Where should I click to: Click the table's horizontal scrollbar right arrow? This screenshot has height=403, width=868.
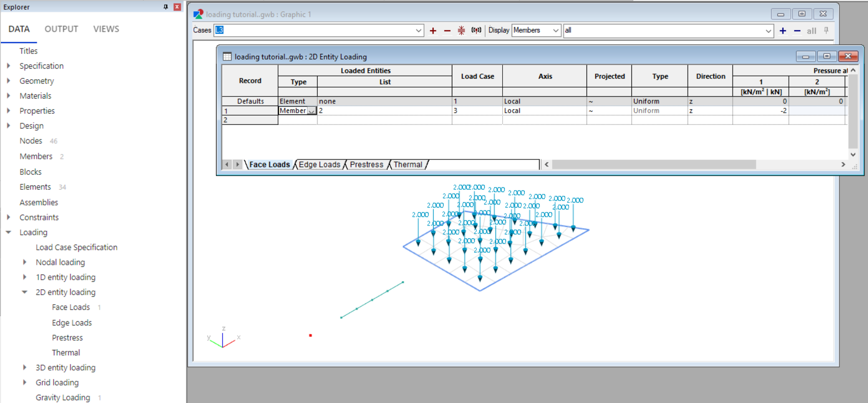click(x=843, y=165)
